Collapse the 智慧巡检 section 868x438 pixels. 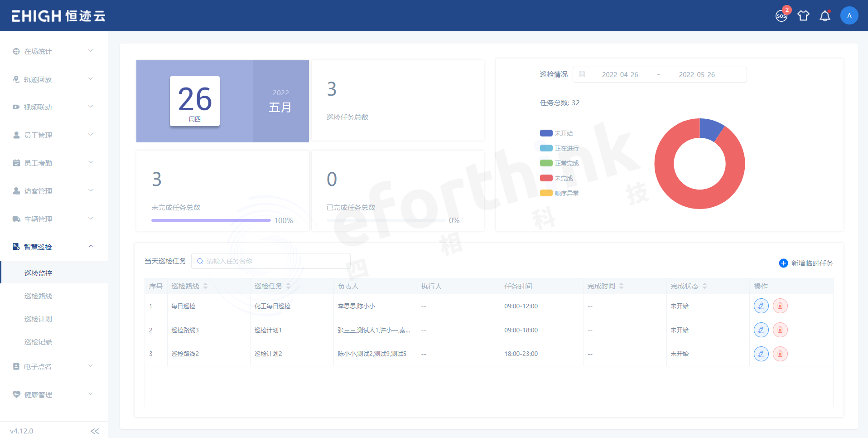click(x=91, y=246)
